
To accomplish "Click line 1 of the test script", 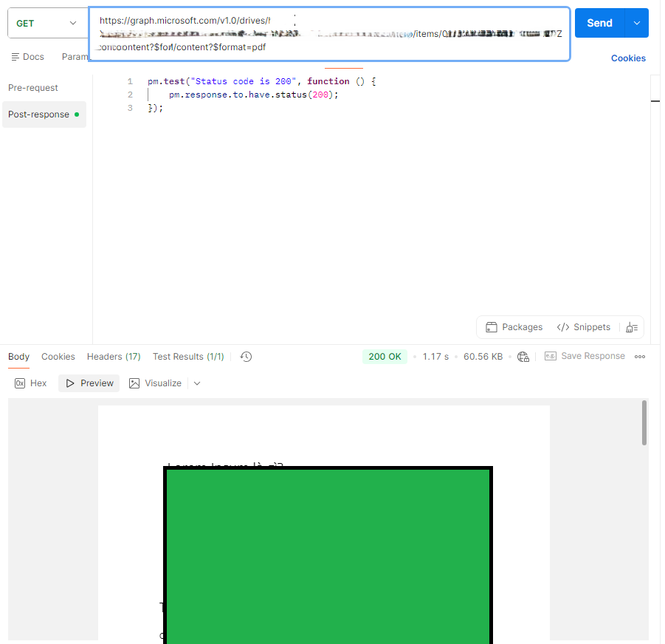I will [262, 81].
